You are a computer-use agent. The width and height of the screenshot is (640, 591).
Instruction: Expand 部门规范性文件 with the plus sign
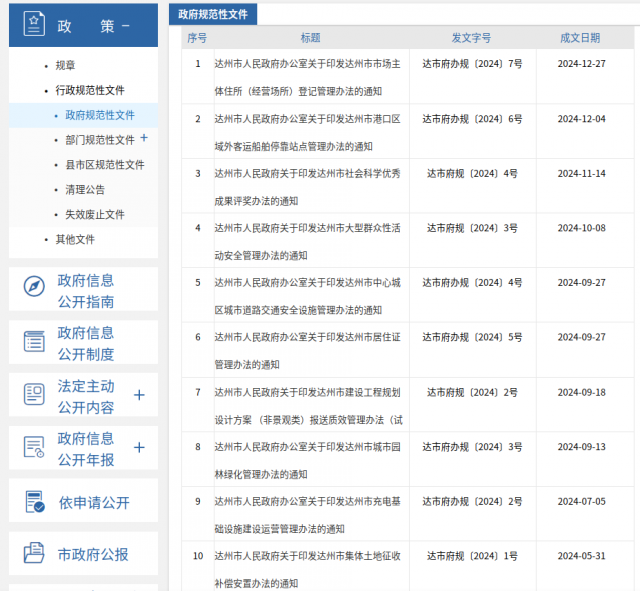(x=144, y=138)
